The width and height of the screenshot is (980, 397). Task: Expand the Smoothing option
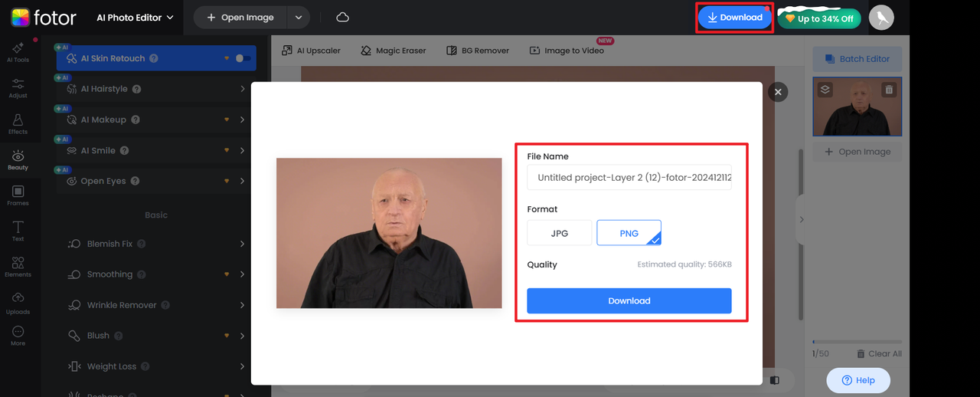point(242,274)
